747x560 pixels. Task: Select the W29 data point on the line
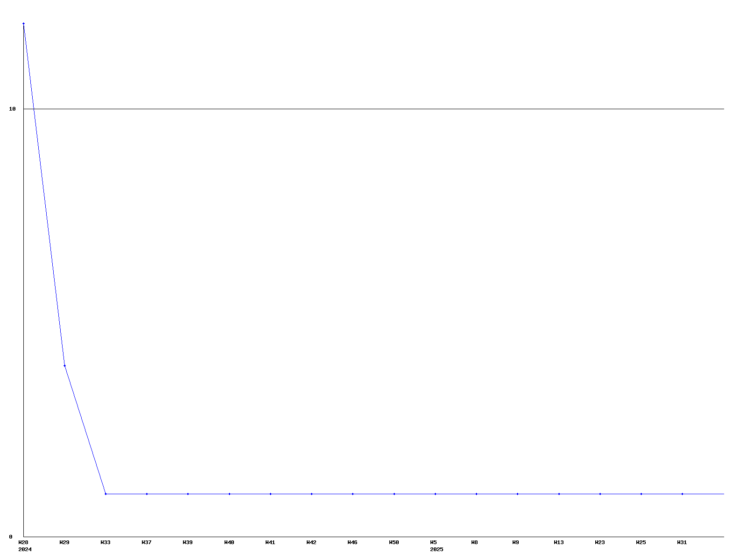coord(64,365)
